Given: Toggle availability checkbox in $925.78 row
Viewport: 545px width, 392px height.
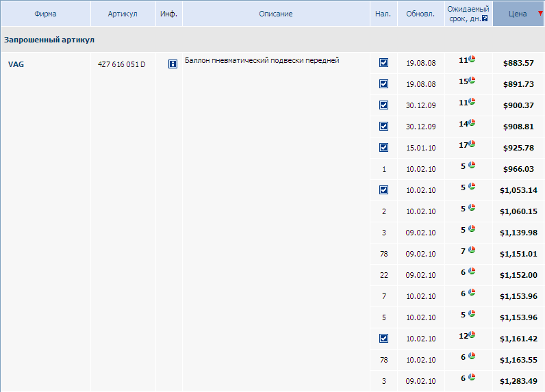Looking at the screenshot, I should pyautogui.click(x=383, y=147).
